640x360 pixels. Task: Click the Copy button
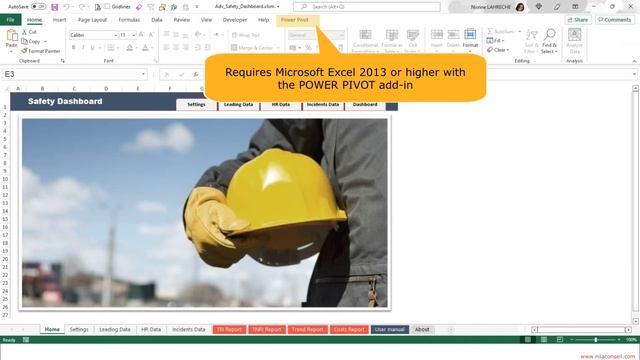pos(31,41)
